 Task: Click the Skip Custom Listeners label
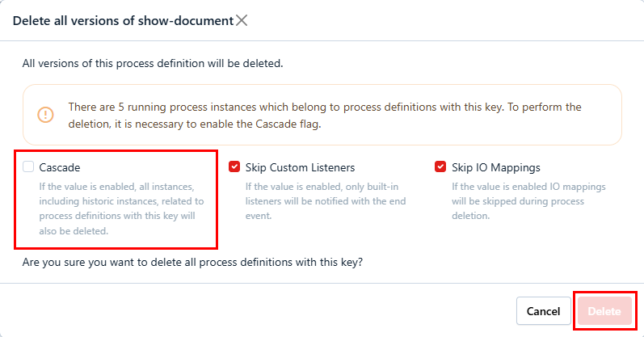pyautogui.click(x=300, y=167)
